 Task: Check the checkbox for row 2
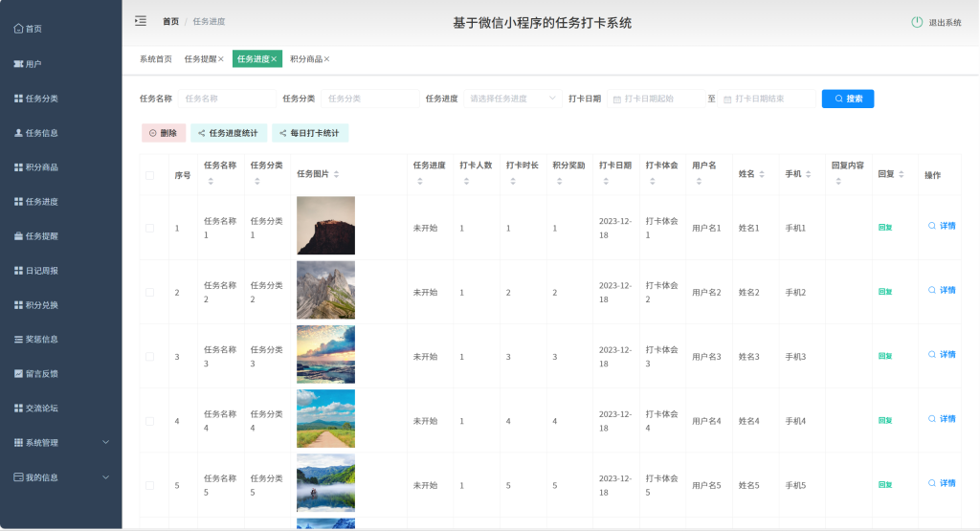[150, 293]
